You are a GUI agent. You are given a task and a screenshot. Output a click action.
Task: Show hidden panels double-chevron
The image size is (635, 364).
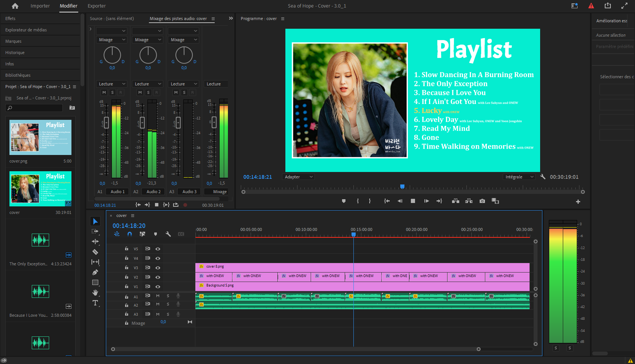pos(231,18)
